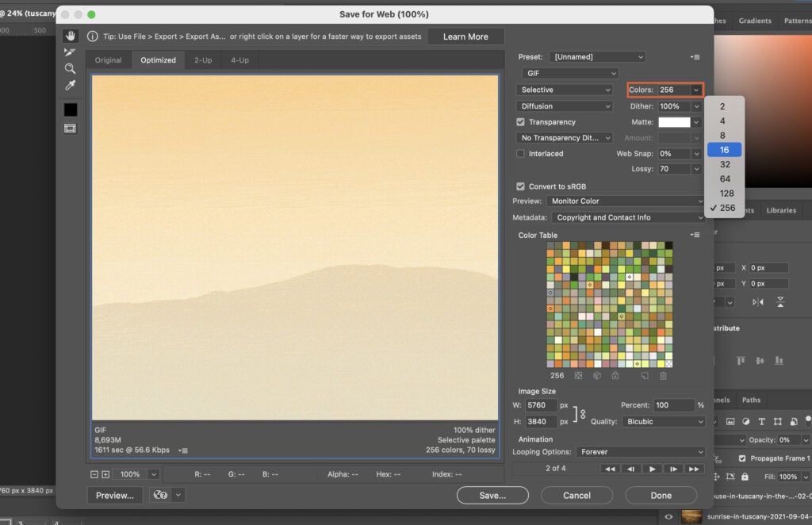812x525 pixels.
Task: Click the Save button
Action: (492, 495)
